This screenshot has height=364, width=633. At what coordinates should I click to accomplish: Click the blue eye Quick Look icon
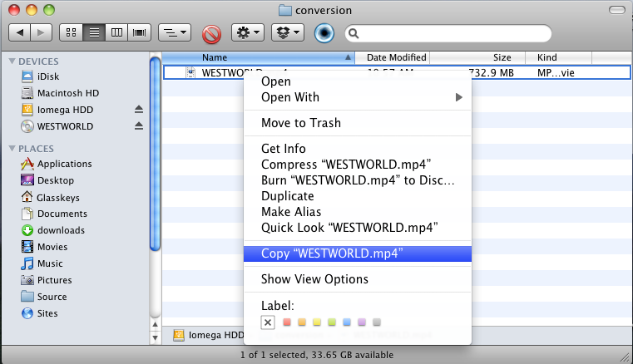[325, 34]
